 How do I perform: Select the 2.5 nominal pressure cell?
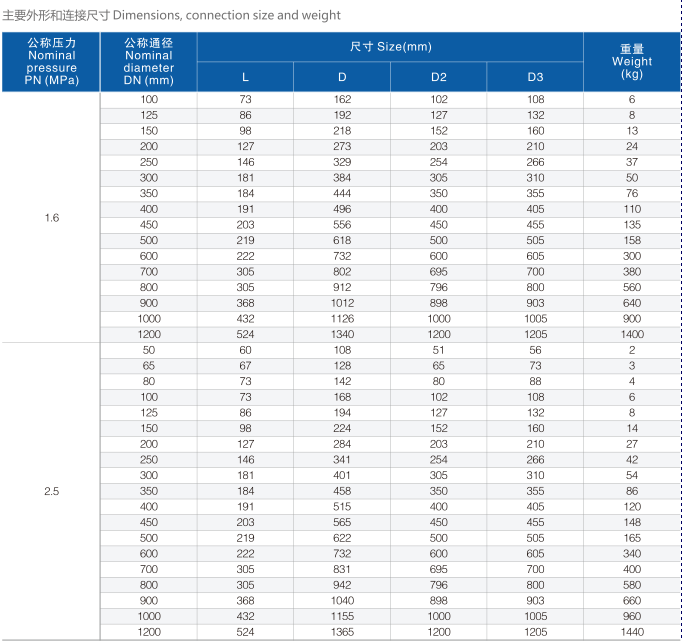point(52,491)
